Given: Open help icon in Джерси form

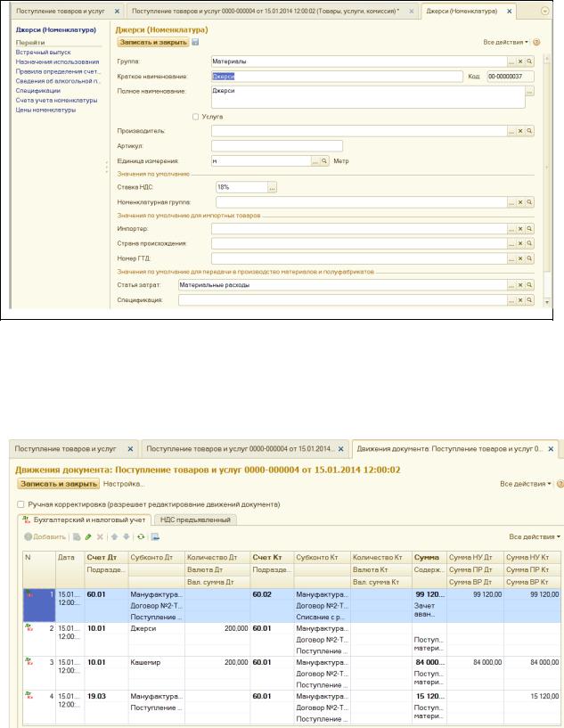Looking at the screenshot, I should (x=536, y=42).
